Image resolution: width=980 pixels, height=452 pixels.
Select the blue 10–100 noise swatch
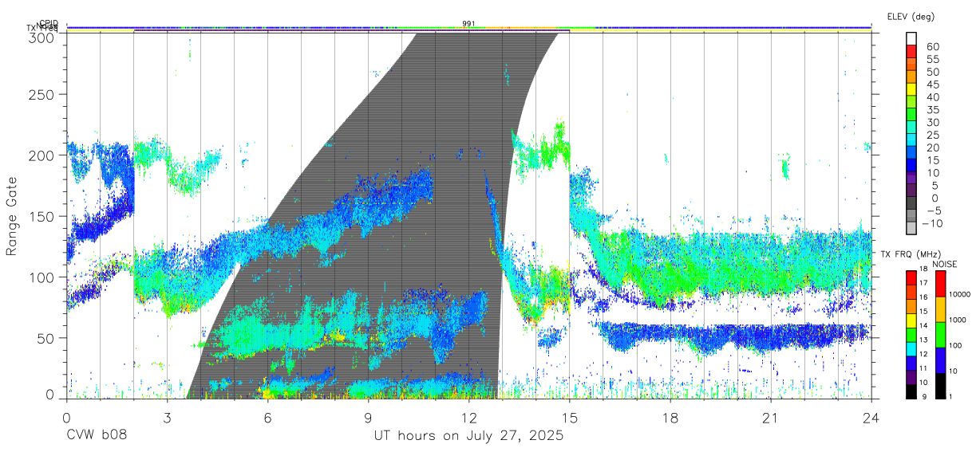[941, 360]
